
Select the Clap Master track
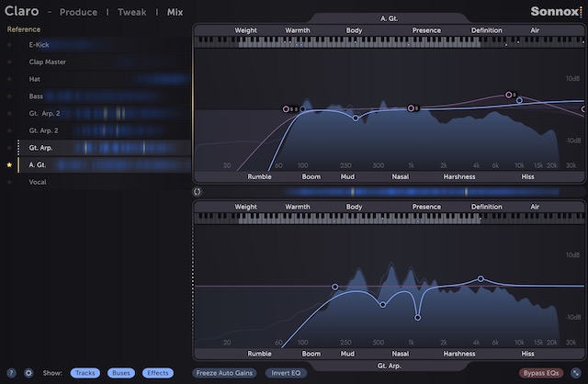click(x=47, y=62)
